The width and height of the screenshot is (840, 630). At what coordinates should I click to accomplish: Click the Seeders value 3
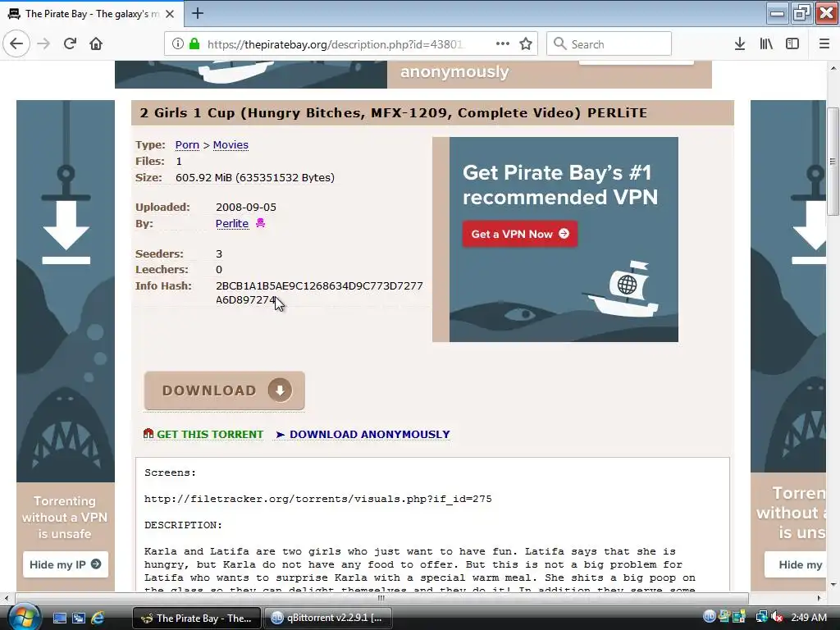(218, 253)
